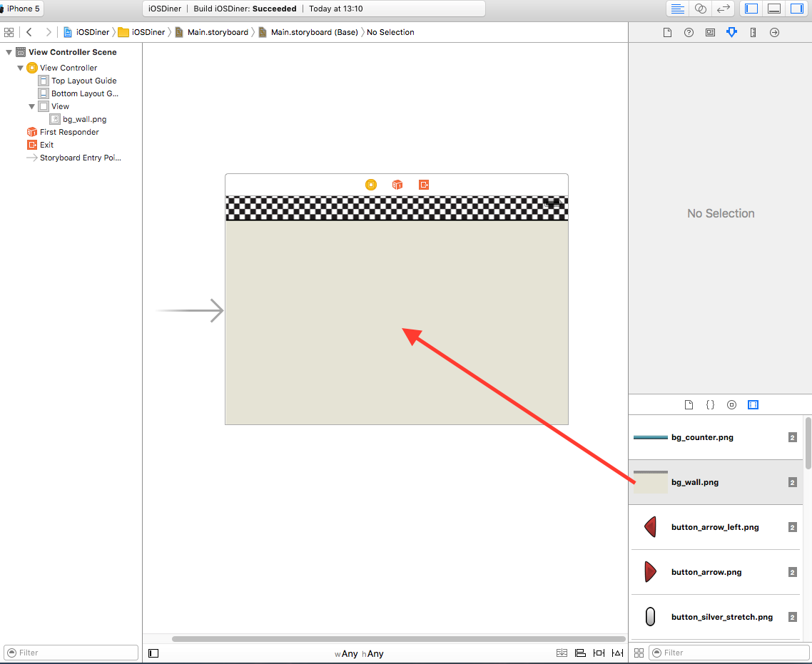Collapse View Controller Scene disclosure triangle
This screenshot has height=664, width=812.
pyautogui.click(x=9, y=52)
